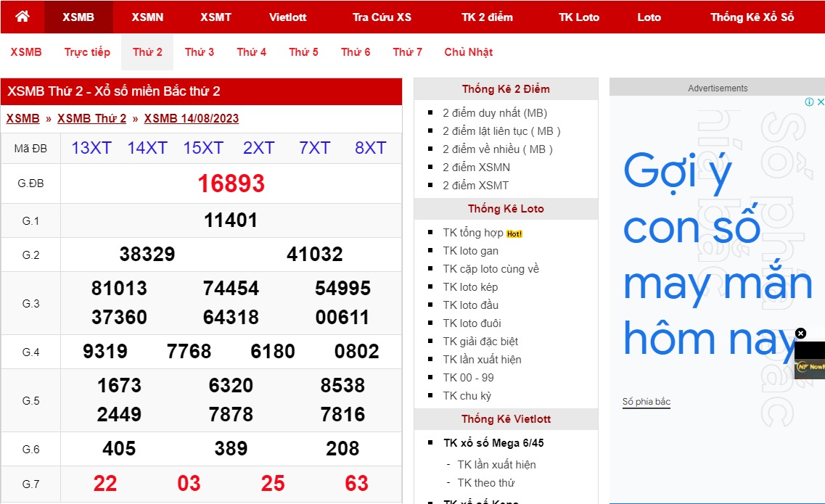825x504 pixels.
Task: Click the XSMB Thứ 2 breadcrumb link
Action: pos(92,119)
